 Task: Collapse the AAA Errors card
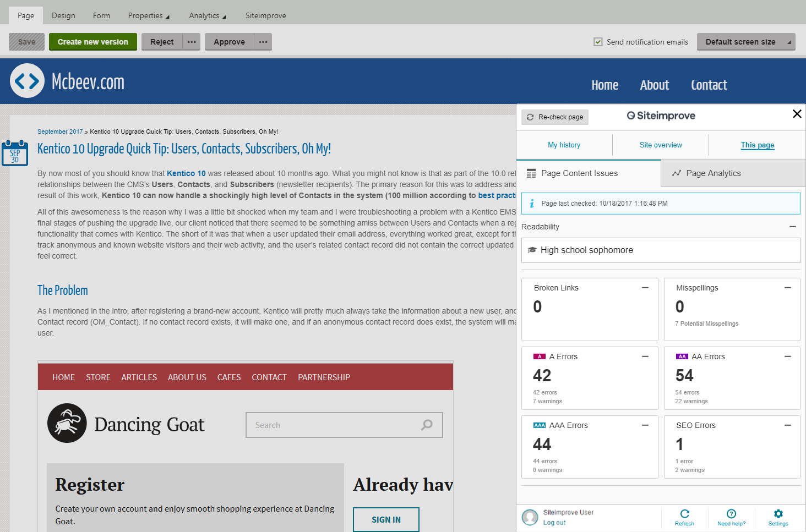(645, 425)
